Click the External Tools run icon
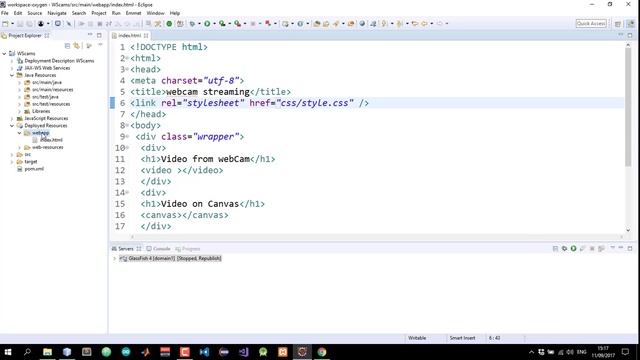Viewport: 640px width, 360px height. coord(237,24)
